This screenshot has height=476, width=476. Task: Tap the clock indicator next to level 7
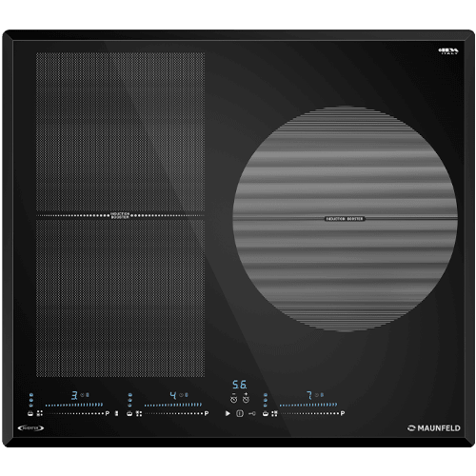[317, 395]
